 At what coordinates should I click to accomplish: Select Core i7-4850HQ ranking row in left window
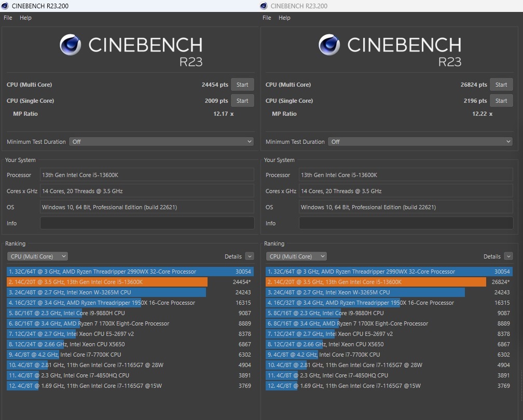point(130,375)
